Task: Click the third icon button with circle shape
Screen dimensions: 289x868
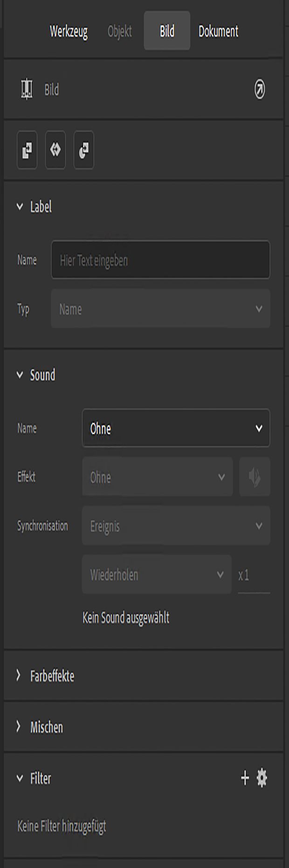Action: (x=84, y=150)
